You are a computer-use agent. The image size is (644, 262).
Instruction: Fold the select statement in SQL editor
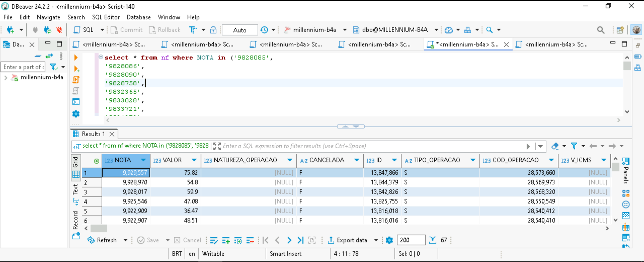point(101,57)
